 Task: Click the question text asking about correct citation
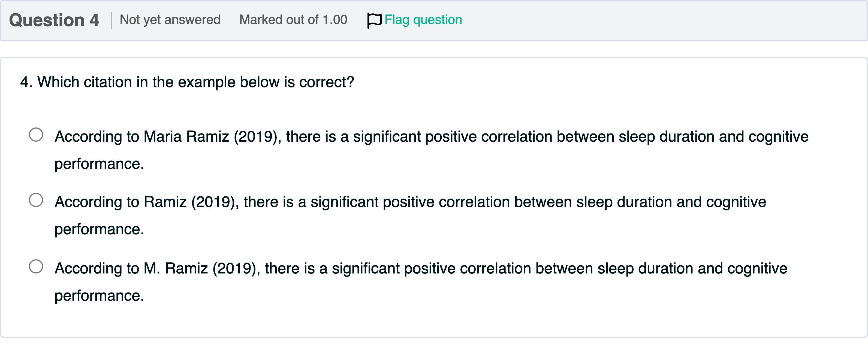tap(187, 81)
